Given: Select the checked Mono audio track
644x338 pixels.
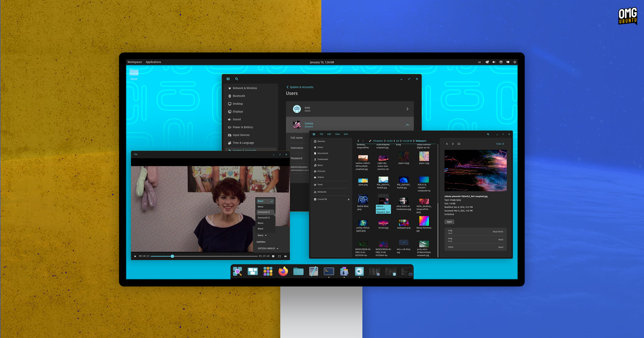Looking at the screenshot, I should (265, 201).
